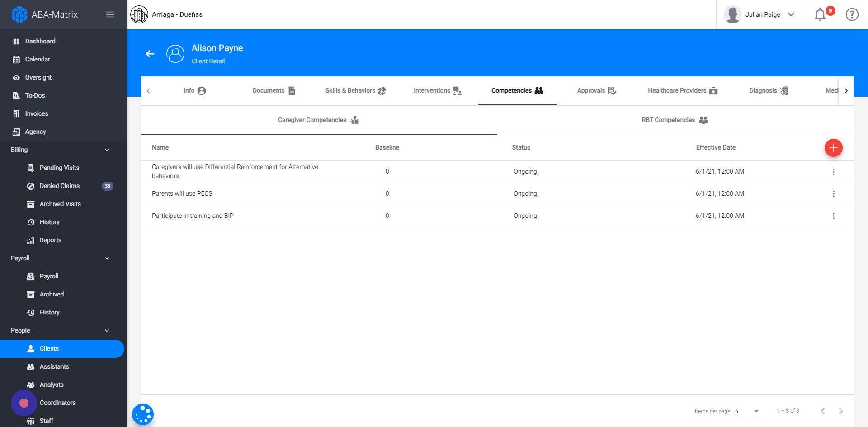Open the notifications bell
The height and width of the screenshot is (427, 868).
click(x=820, y=15)
